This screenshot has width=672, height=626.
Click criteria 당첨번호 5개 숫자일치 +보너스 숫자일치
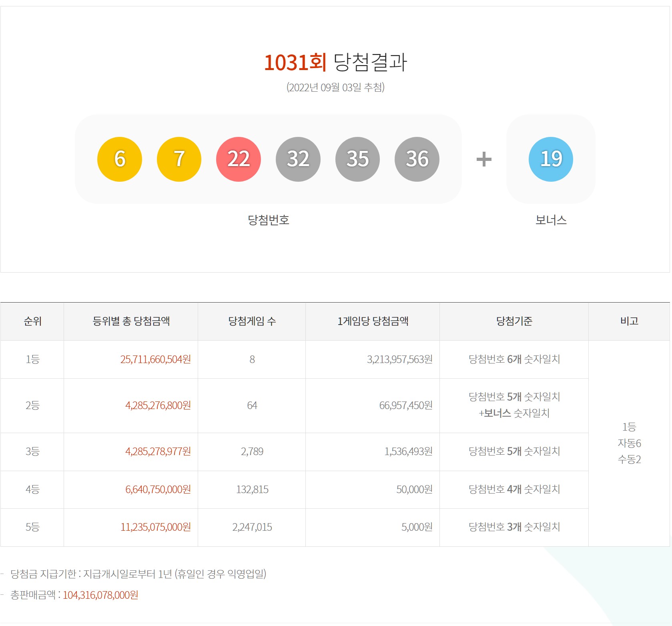click(514, 405)
